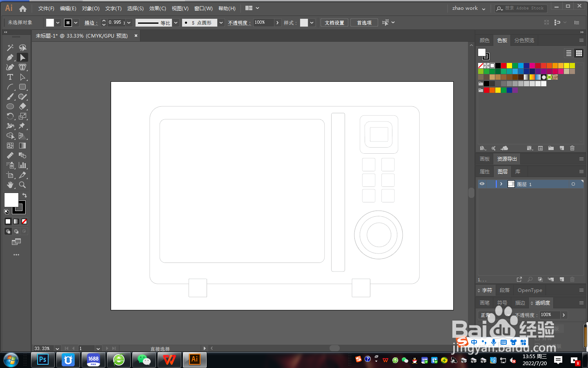588x368 pixels.
Task: Select the Rotate tool
Action: [x=10, y=117]
